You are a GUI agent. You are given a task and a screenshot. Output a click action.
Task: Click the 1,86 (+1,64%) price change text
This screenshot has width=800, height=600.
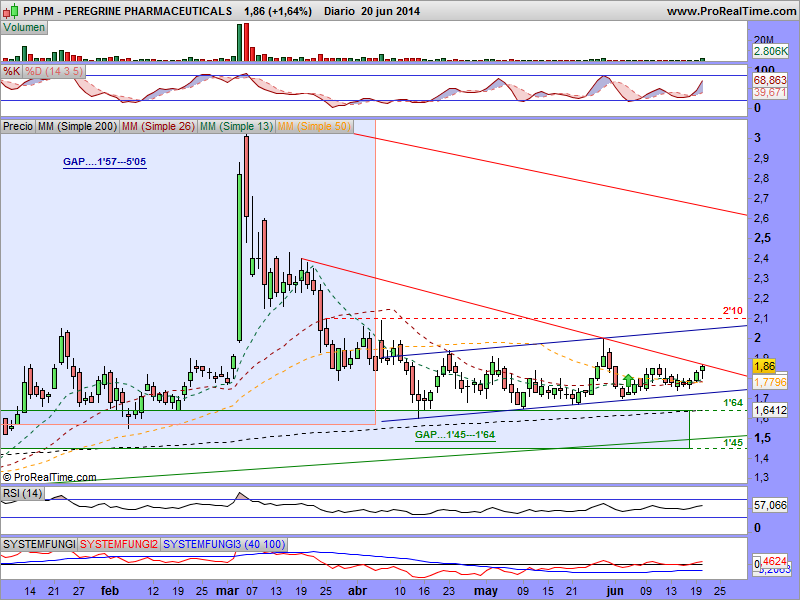point(278,11)
